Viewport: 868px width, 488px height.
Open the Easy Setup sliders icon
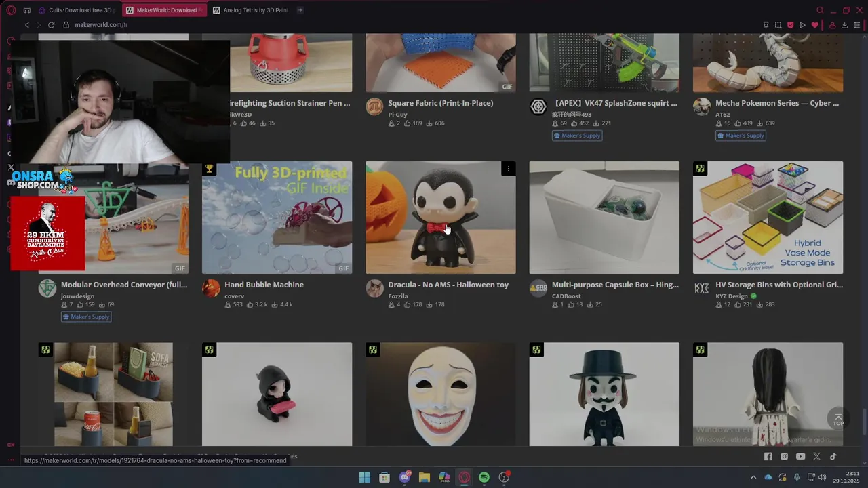pos(856,25)
